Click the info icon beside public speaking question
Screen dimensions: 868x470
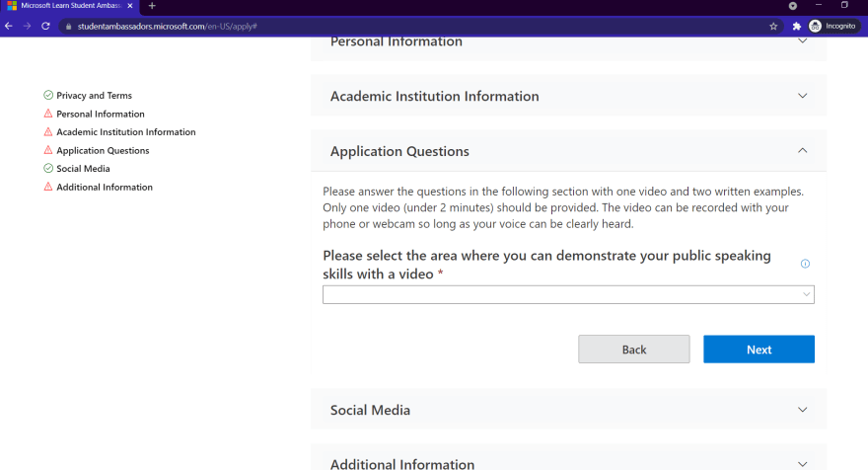pos(806,264)
